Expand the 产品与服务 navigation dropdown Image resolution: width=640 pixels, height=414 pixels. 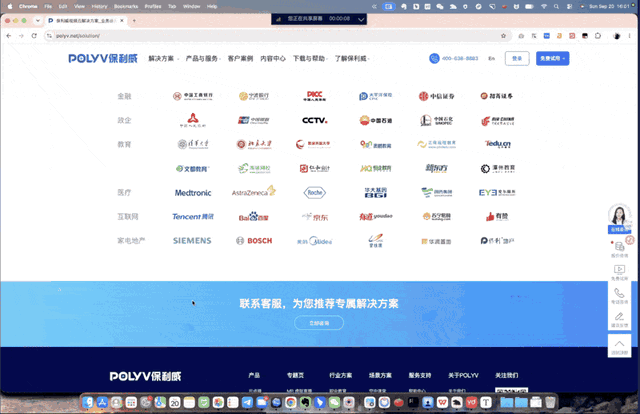(x=203, y=58)
